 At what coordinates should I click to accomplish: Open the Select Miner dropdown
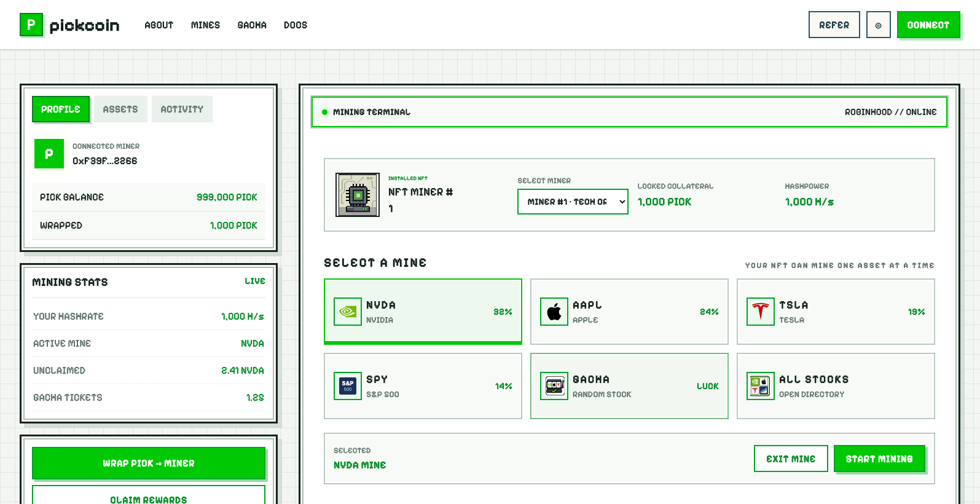(x=573, y=202)
